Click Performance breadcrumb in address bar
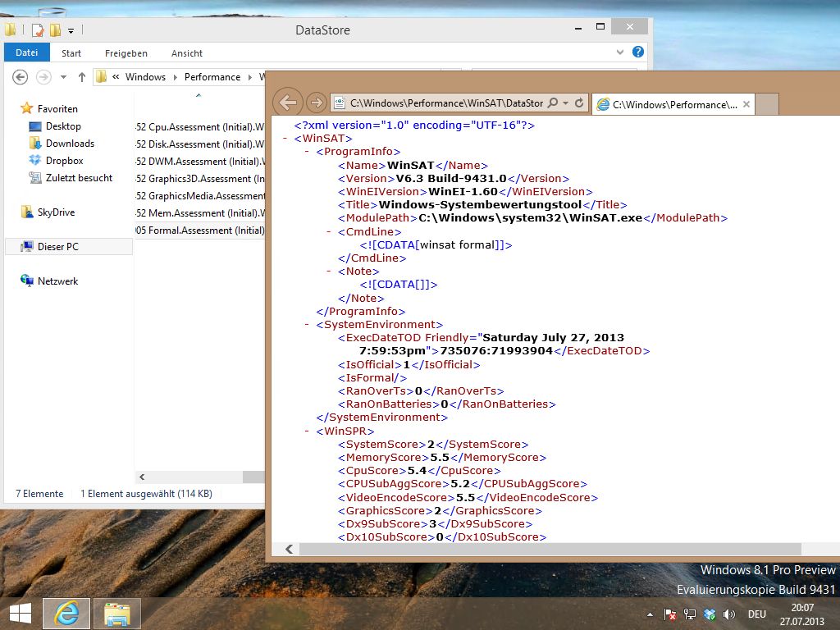 (212, 77)
